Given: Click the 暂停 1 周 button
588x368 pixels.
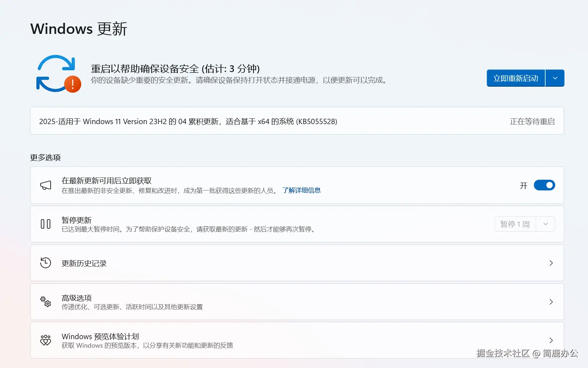Looking at the screenshot, I should pyautogui.click(x=515, y=224).
